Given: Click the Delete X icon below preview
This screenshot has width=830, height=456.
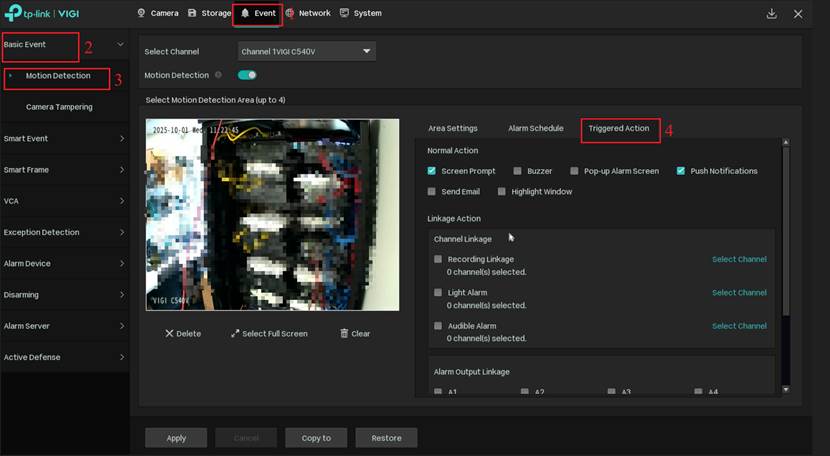Looking at the screenshot, I should click(169, 334).
